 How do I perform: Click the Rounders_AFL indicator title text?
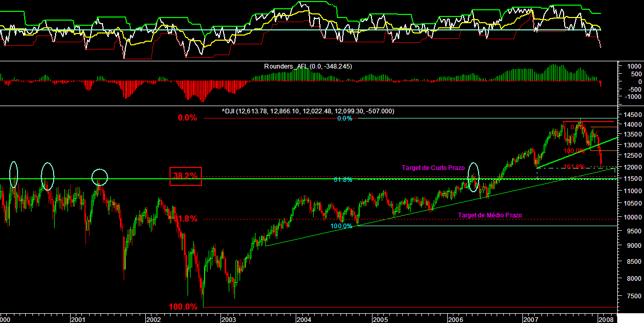point(308,66)
